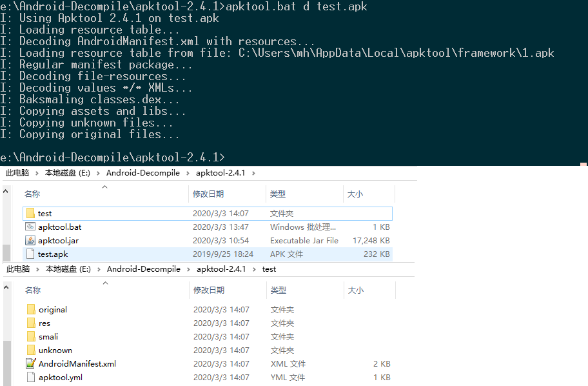
Task: Expand chevron after 此电脑 in upper address bar
Action: pyautogui.click(x=37, y=173)
